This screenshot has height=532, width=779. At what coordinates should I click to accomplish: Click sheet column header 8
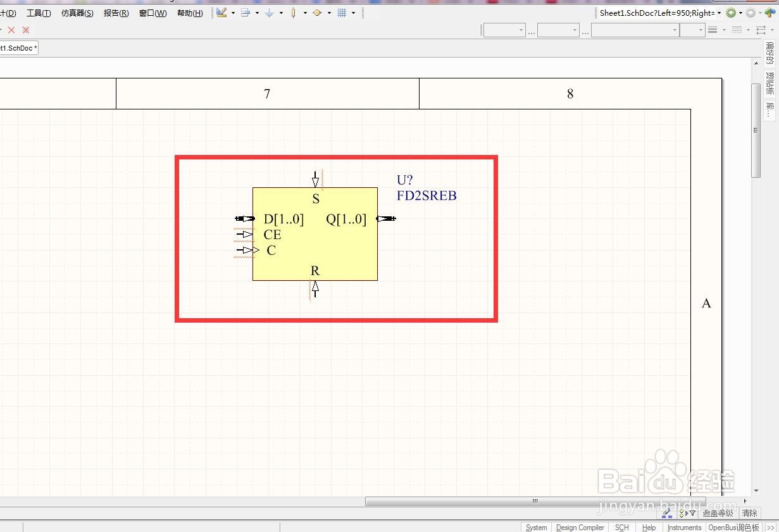570,94
